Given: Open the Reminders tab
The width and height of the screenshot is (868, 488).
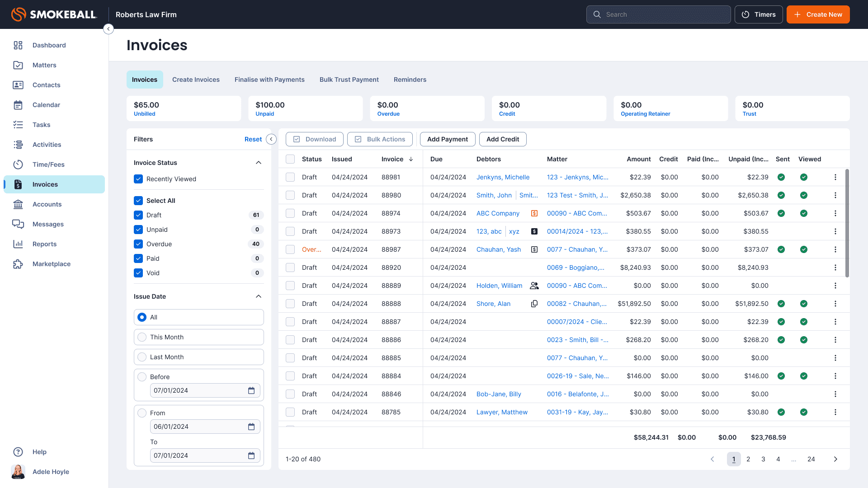Looking at the screenshot, I should pos(410,80).
